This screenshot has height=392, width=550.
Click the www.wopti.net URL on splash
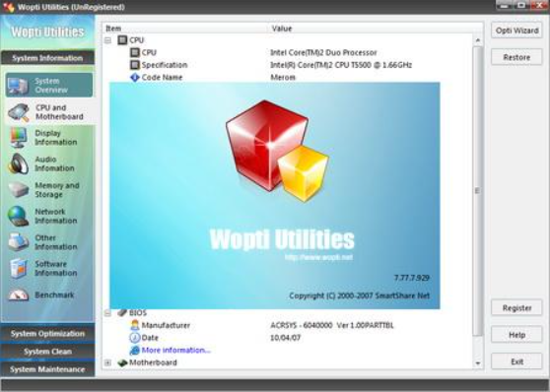pyautogui.click(x=318, y=257)
